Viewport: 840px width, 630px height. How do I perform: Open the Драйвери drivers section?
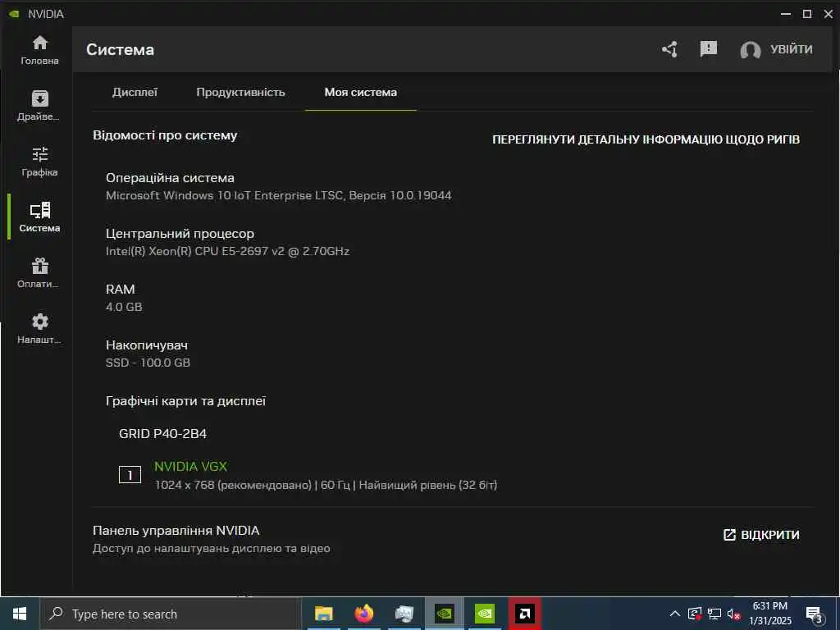pos(39,106)
